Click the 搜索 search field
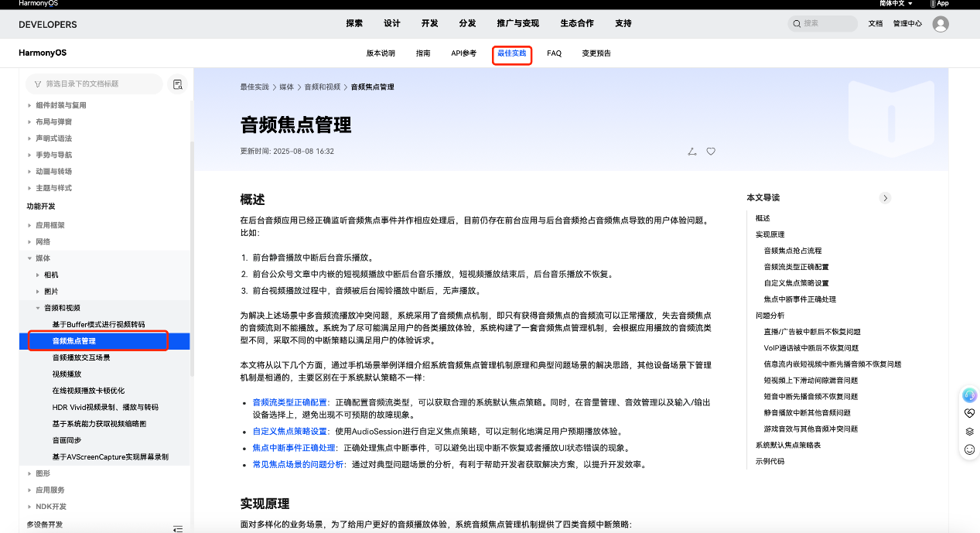Viewport: 980px width, 533px height. click(828, 24)
